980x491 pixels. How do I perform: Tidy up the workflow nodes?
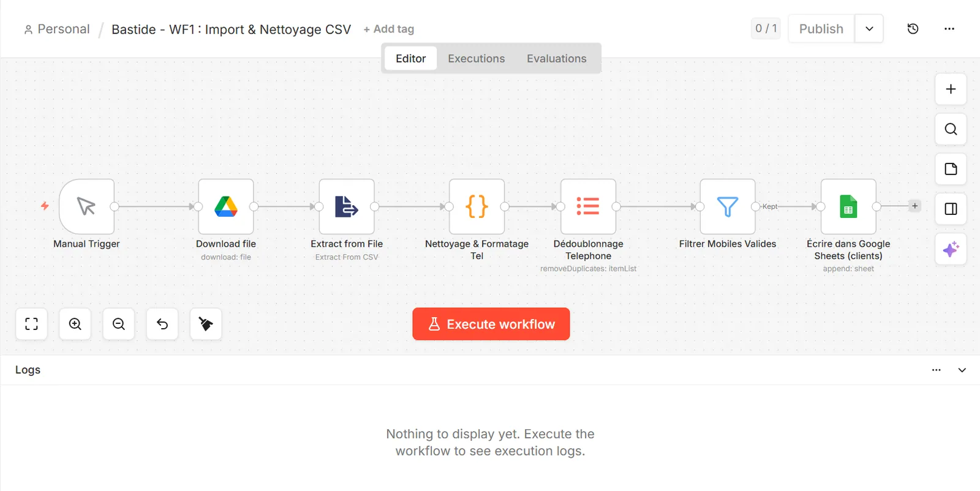(x=206, y=324)
